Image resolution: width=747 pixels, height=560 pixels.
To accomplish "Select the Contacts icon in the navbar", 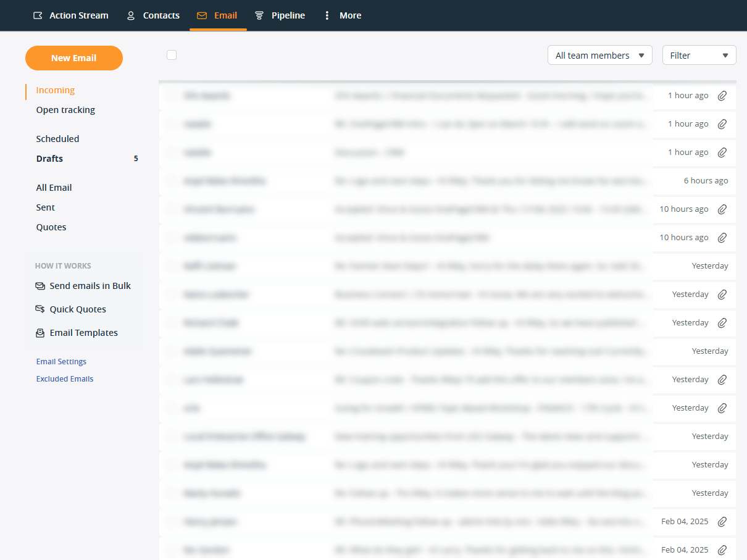I will point(130,15).
